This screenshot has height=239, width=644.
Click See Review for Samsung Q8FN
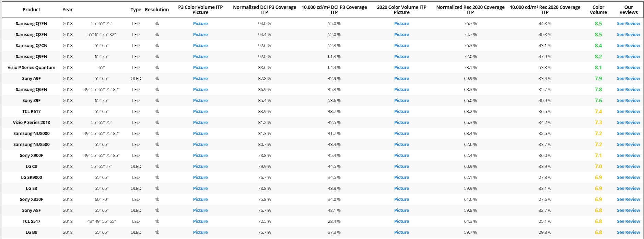(628, 35)
